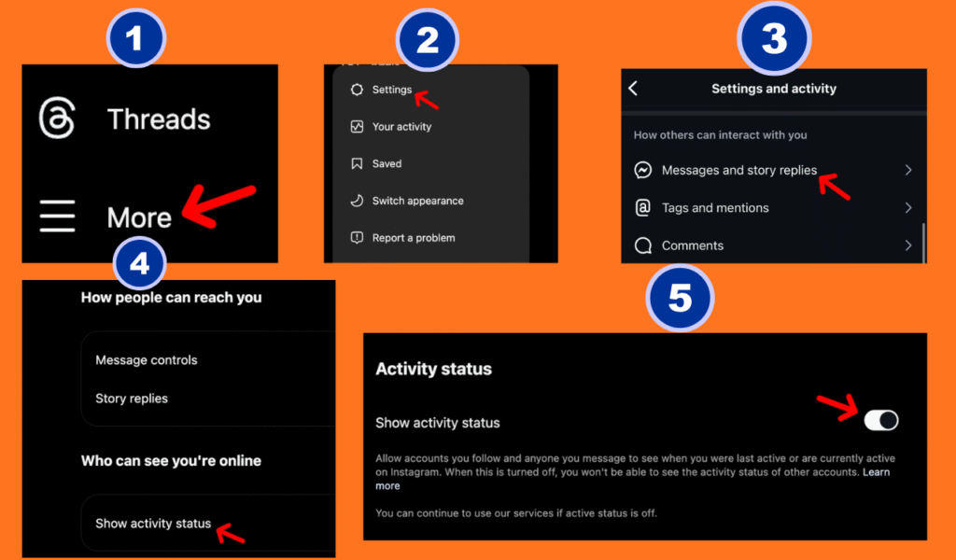
Task: Click the Settings and activity scrollbar
Action: click(x=922, y=241)
